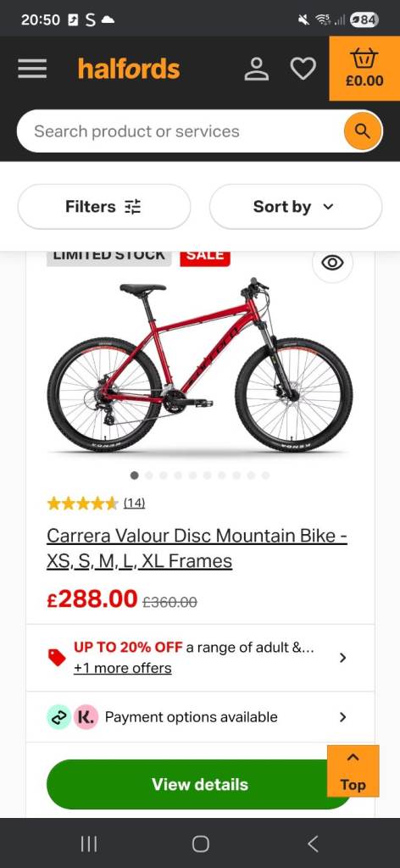This screenshot has height=868, width=400.
Task: Open the basket showing £0.00
Action: tap(364, 69)
